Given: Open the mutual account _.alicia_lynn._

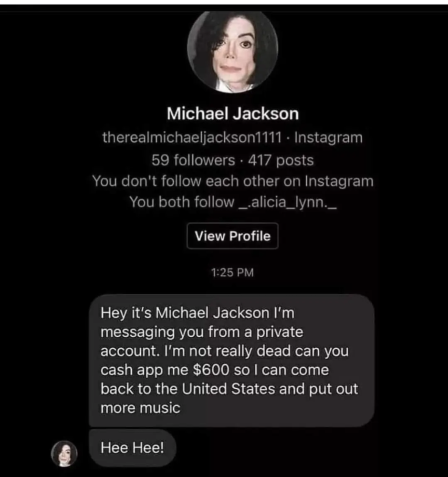Looking at the screenshot, I should pyautogui.click(x=287, y=202).
